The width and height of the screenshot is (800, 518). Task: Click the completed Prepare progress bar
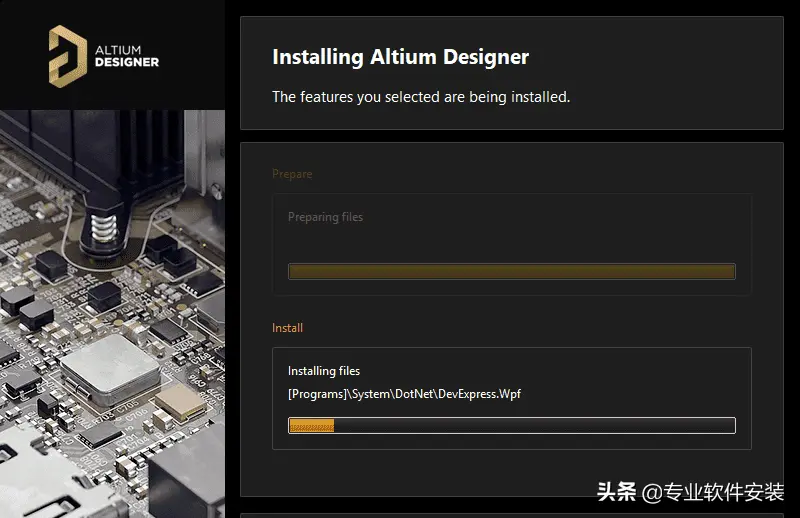512,272
